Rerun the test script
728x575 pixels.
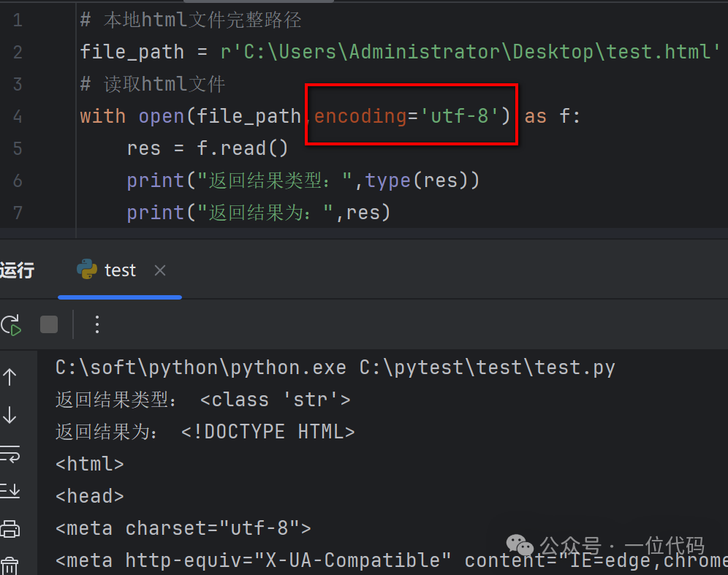pos(12,324)
